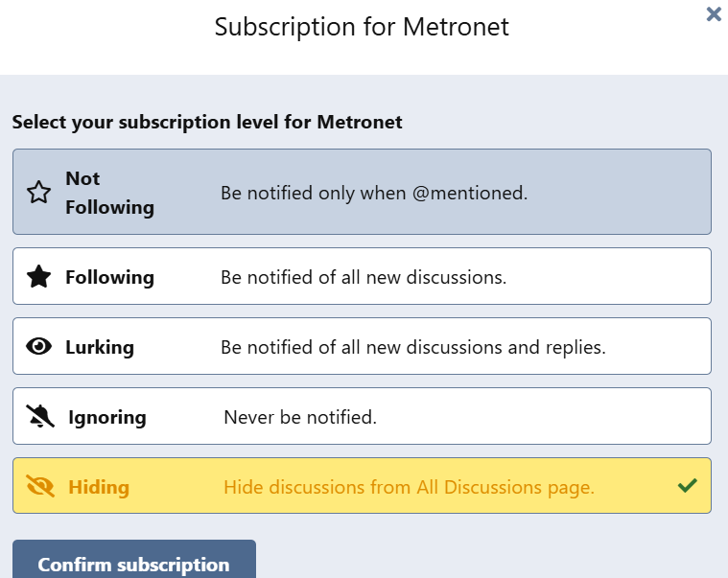Click 'Be notified of all new discussions and replies'
This screenshot has height=578, width=728.
coord(412,347)
